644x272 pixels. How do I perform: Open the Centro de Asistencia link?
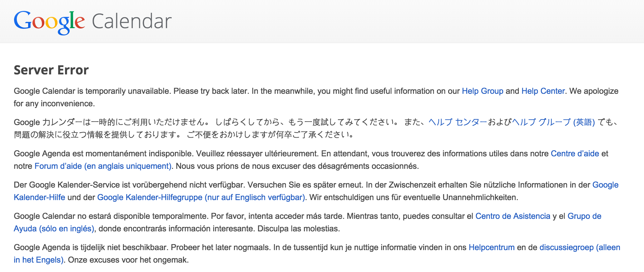coord(513,216)
